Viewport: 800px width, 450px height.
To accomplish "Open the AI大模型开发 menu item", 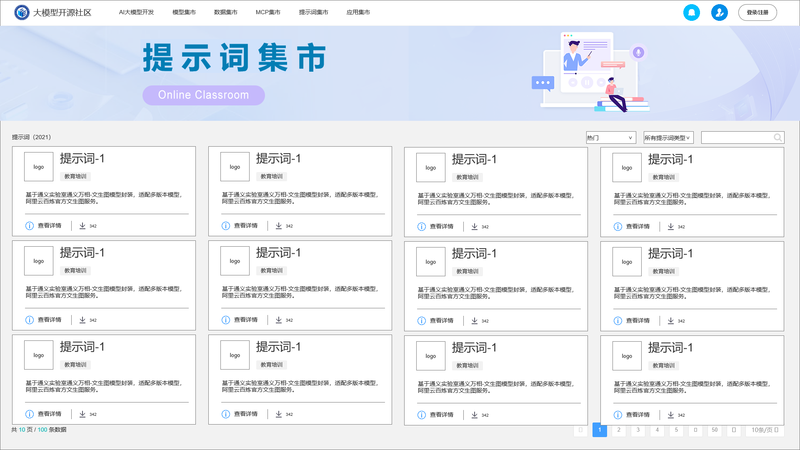I will click(136, 12).
